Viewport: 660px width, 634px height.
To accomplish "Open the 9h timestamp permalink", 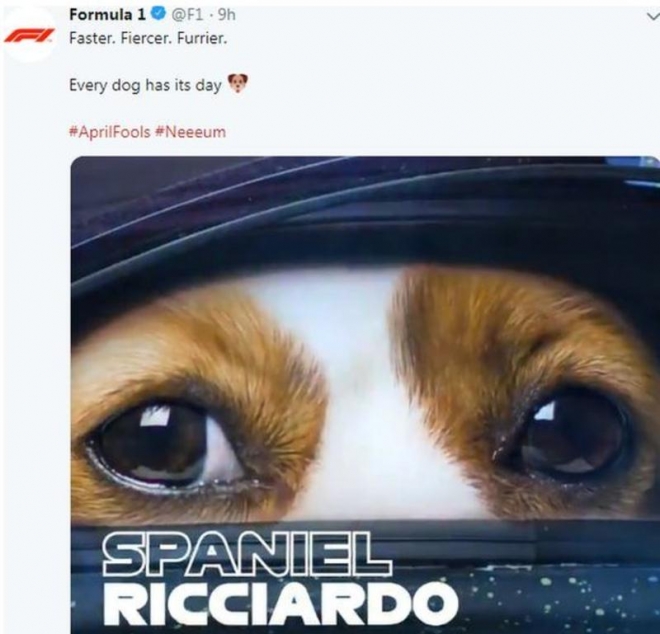I will (x=227, y=15).
